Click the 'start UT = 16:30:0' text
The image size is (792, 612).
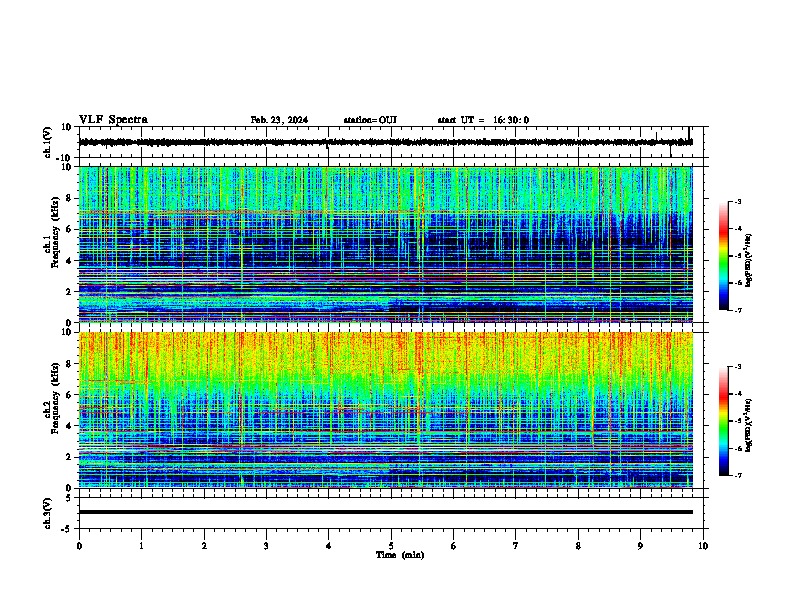click(483, 120)
